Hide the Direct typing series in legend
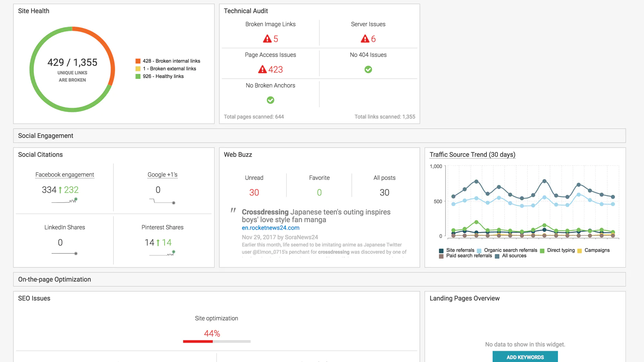This screenshot has width=644, height=362. [x=557, y=250]
